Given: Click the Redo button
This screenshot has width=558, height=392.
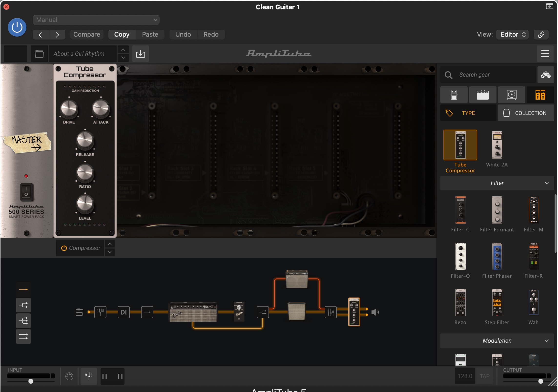Looking at the screenshot, I should pos(211,34).
